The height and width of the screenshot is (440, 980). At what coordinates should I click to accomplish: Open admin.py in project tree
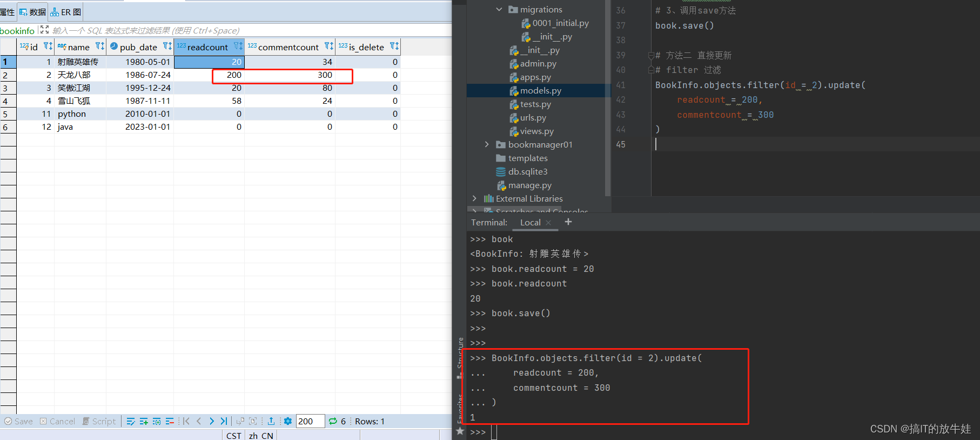(x=533, y=63)
